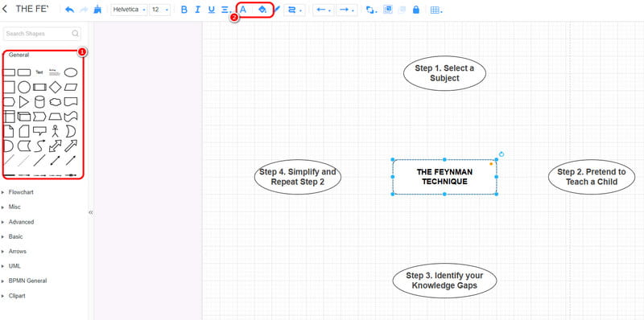Open the font color A icon
644x320 pixels.
(x=243, y=10)
